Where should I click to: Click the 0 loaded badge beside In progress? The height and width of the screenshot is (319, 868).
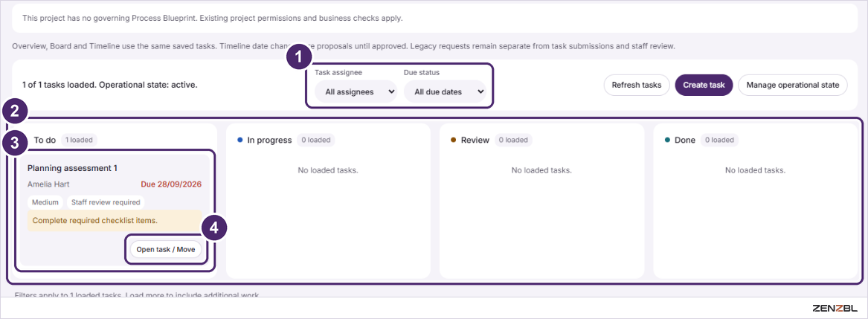pos(315,140)
